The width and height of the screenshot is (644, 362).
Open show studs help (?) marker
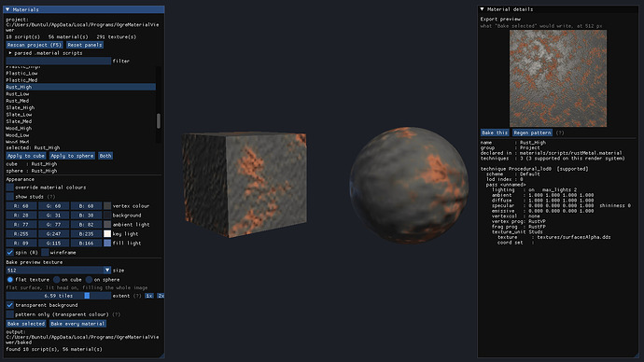tap(51, 197)
